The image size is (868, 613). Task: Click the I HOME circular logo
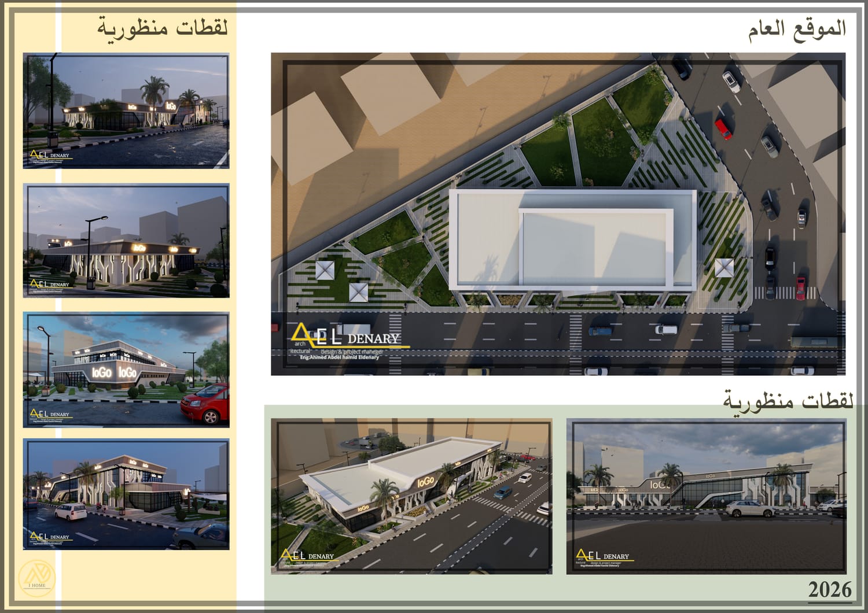pyautogui.click(x=36, y=577)
